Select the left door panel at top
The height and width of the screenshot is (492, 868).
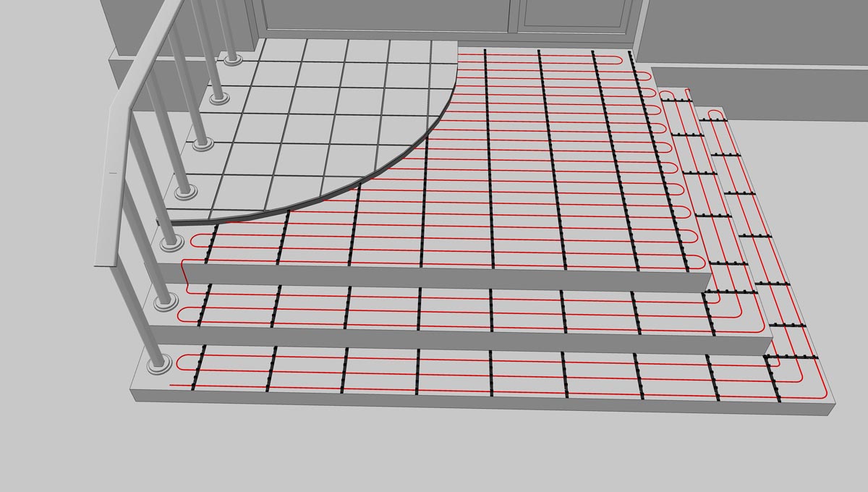click(x=383, y=14)
